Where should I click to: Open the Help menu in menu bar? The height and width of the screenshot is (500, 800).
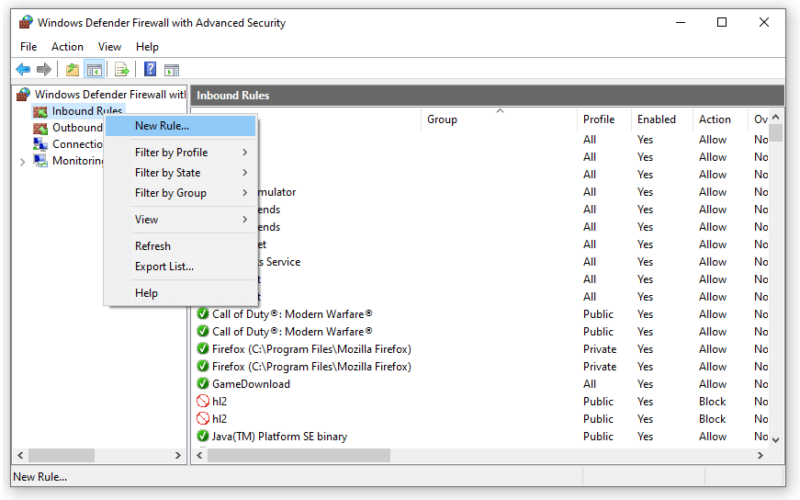[147, 46]
